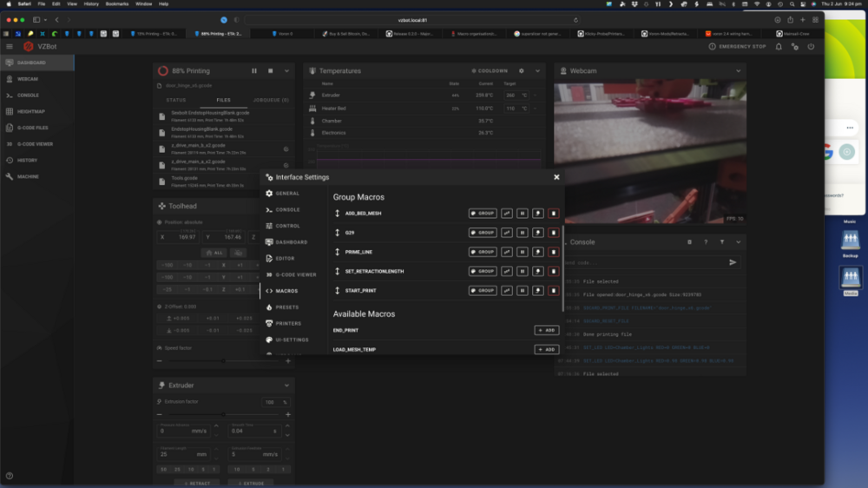Go to Heightmap page in sidebar
Image resolution: width=868 pixels, height=488 pixels.
click(37, 111)
